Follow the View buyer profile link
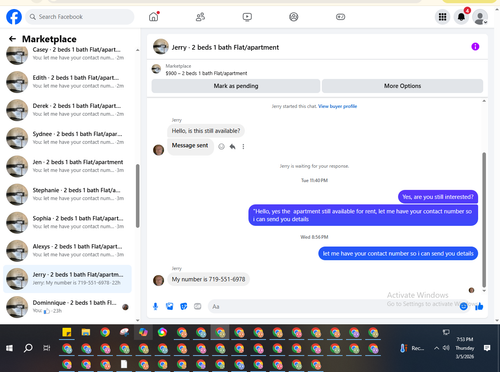This screenshot has width=500, height=372. coord(337,106)
